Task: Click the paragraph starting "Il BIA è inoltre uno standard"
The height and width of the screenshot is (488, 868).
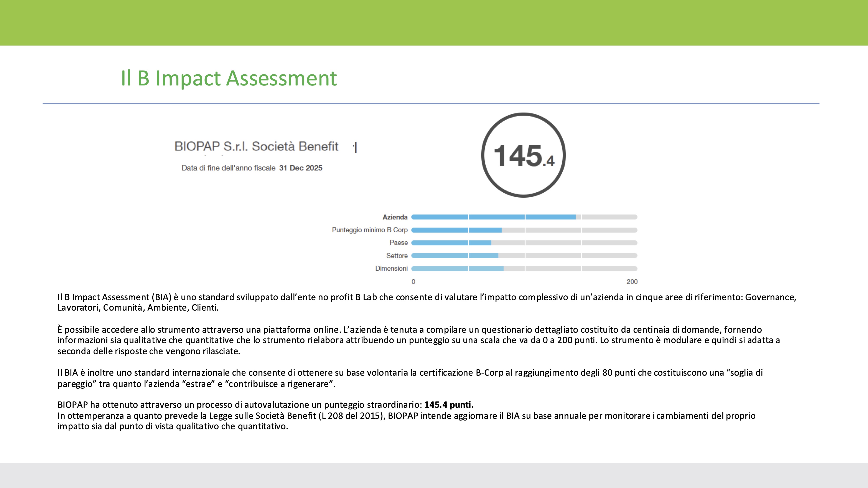Action: (x=410, y=378)
